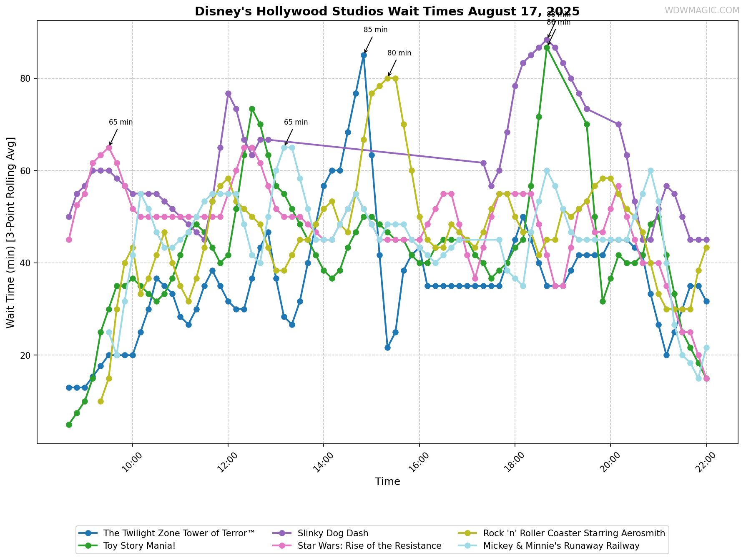Click the purple Slinky Dog Dash point at noon

click(x=228, y=93)
